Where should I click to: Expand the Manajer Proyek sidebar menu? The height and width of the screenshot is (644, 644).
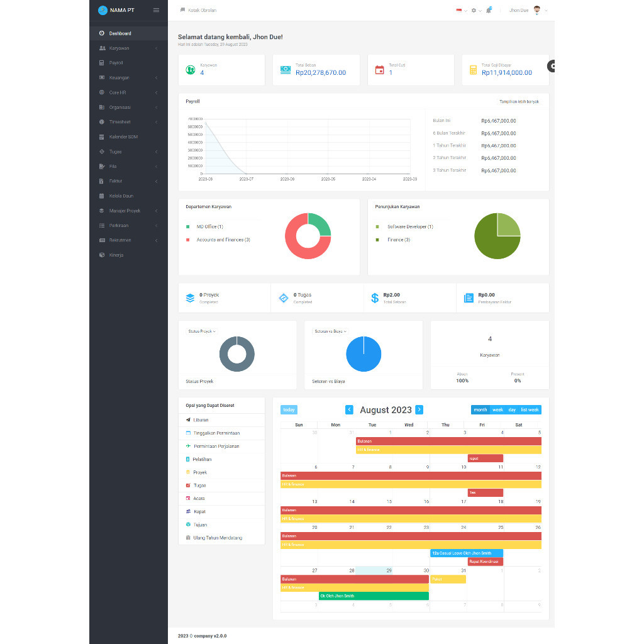coord(128,211)
